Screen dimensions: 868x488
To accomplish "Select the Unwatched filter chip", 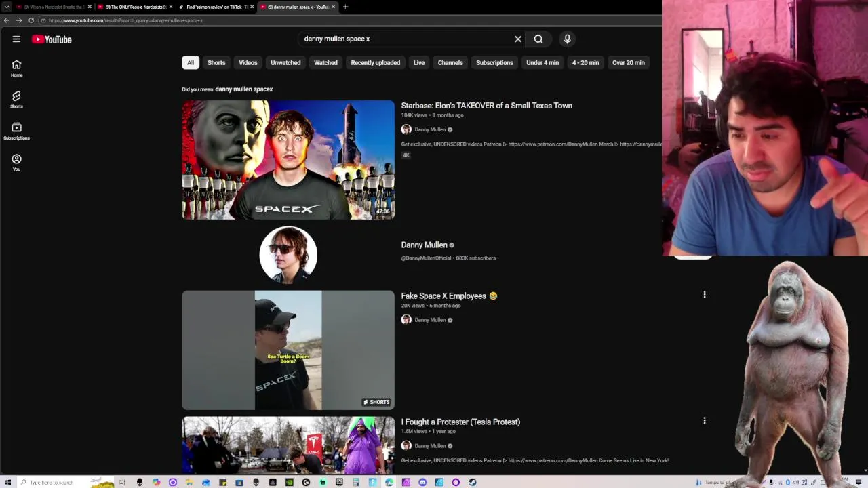I will pos(285,62).
